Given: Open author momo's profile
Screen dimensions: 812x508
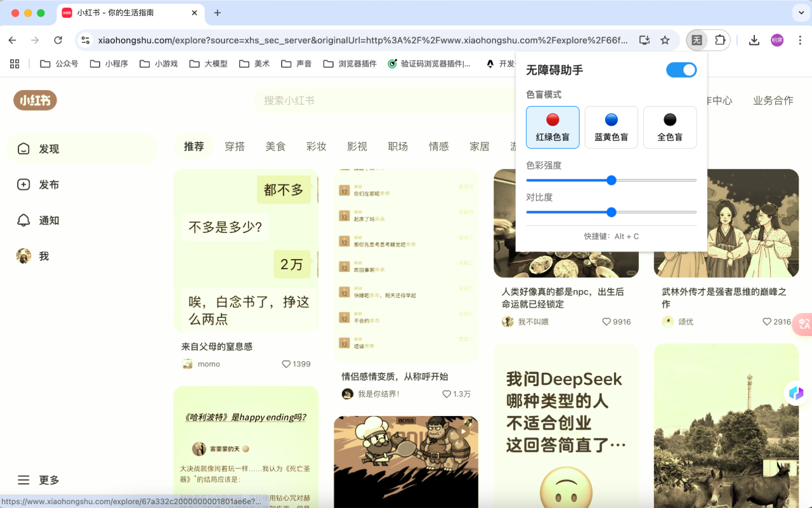Looking at the screenshot, I should pyautogui.click(x=201, y=364).
